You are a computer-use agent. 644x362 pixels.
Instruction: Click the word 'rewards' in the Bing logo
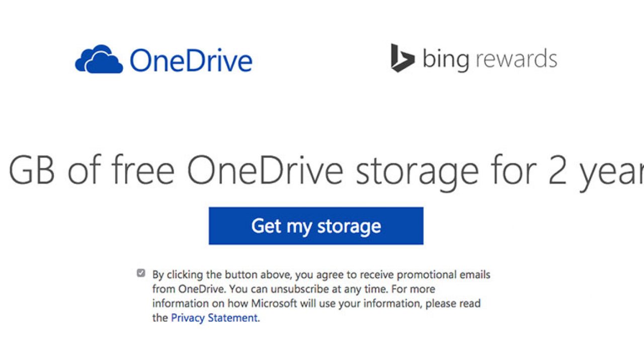click(516, 59)
